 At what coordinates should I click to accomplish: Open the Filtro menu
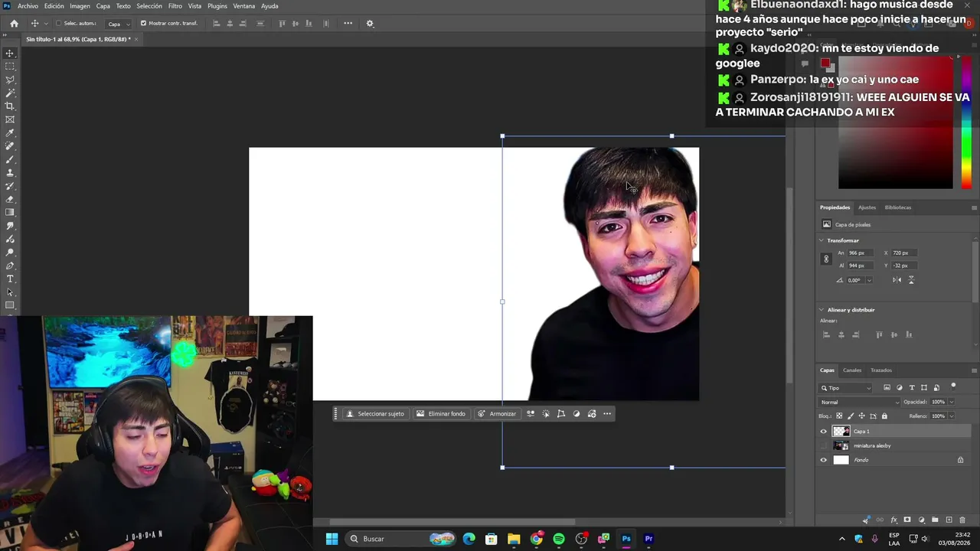pyautogui.click(x=175, y=6)
